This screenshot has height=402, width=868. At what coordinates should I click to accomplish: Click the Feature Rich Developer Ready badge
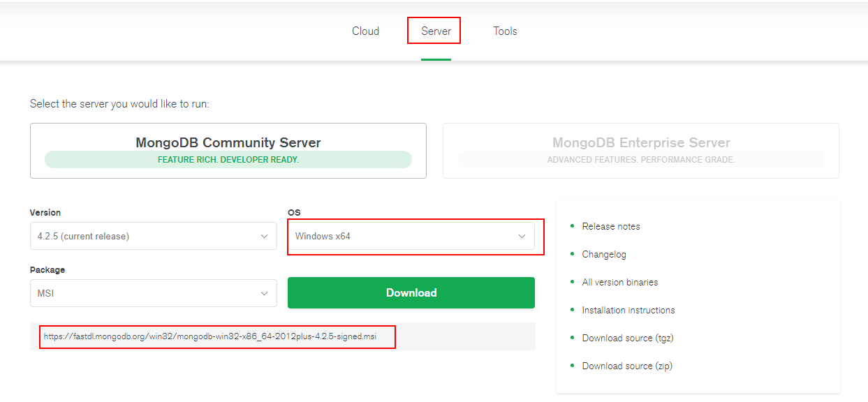pos(228,160)
